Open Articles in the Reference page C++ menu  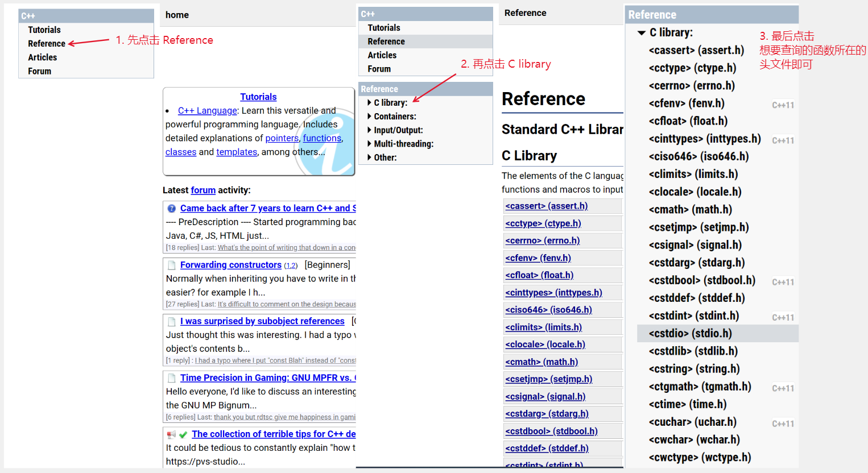(382, 55)
